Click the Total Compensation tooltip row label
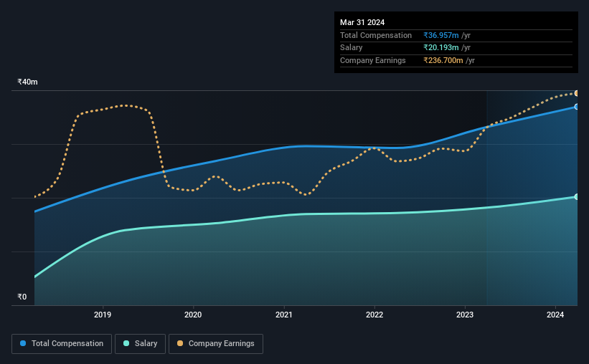This screenshot has height=364, width=589. pos(376,35)
